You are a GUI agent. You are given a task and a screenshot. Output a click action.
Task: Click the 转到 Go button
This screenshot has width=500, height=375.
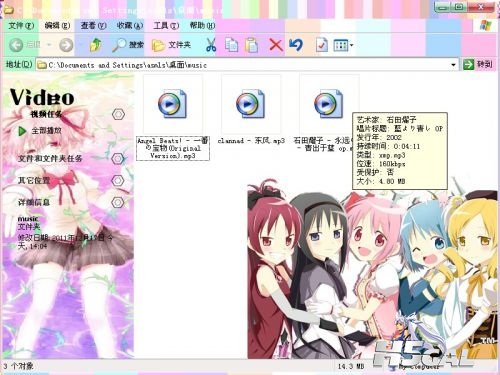point(478,64)
